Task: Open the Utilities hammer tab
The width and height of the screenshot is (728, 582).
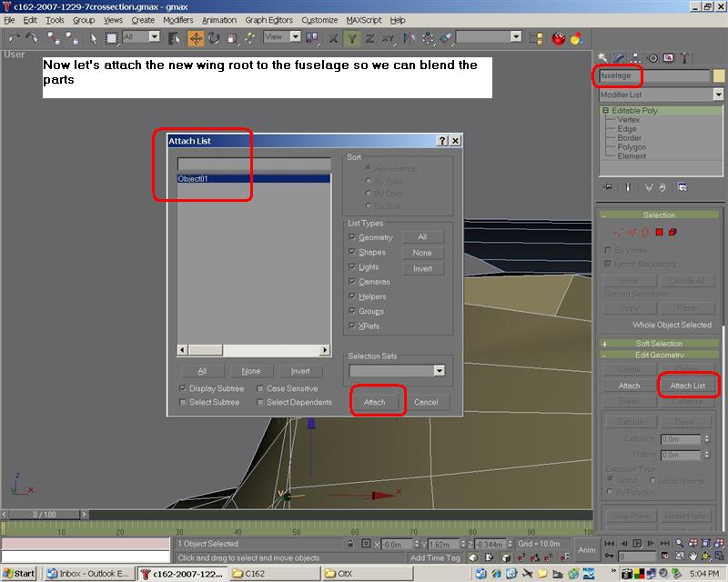Action: click(684, 57)
